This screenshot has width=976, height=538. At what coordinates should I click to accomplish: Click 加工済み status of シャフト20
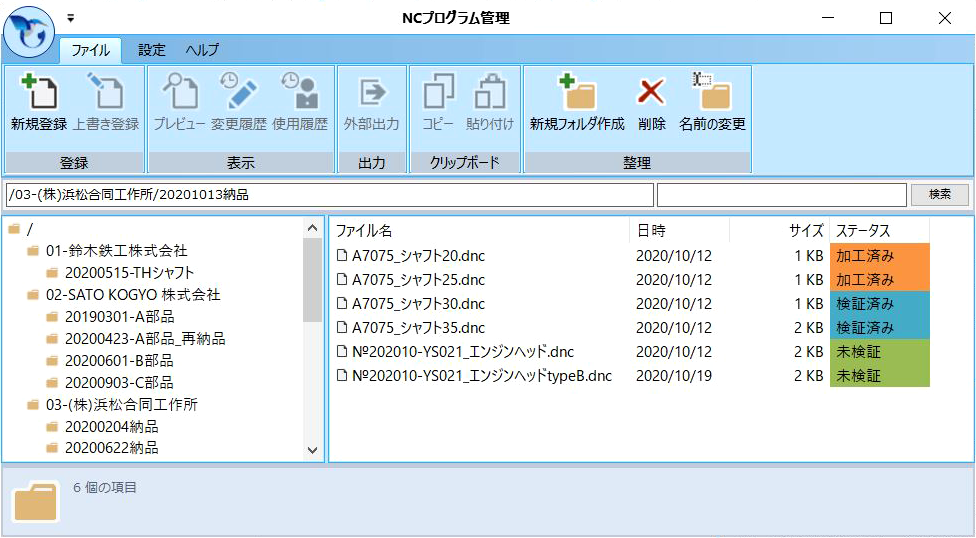(x=880, y=256)
